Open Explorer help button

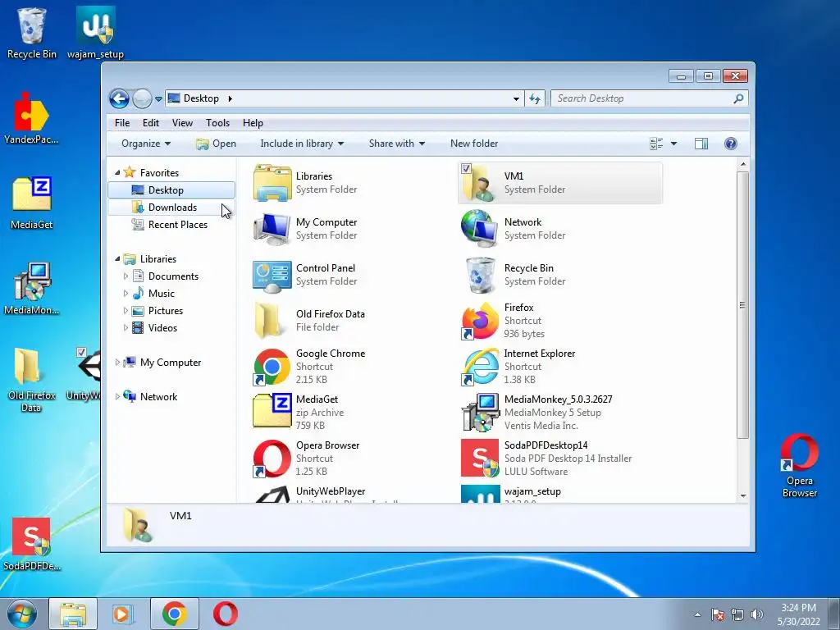(x=731, y=144)
